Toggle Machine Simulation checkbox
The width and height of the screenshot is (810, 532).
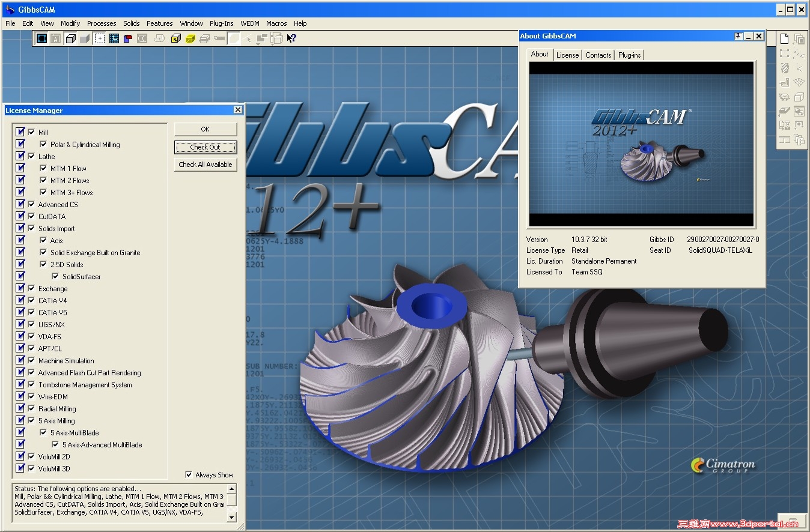click(32, 360)
